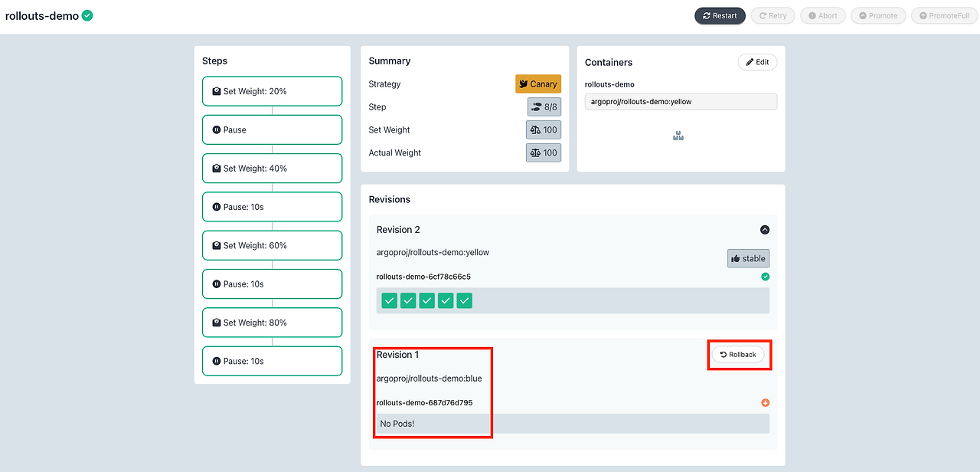Click the Actual Weight 100 badge
This screenshot has height=472, width=980.
point(544,153)
